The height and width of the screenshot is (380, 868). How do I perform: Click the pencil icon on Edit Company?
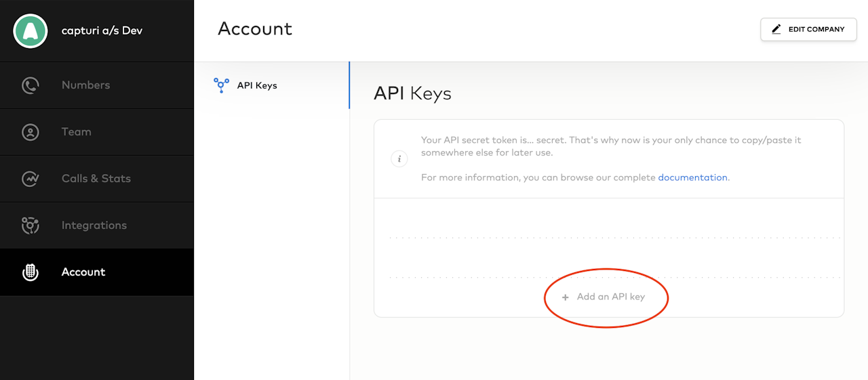pyautogui.click(x=776, y=29)
